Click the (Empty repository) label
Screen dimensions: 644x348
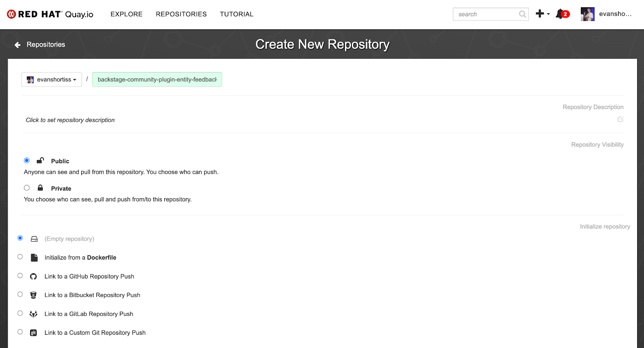(x=69, y=239)
